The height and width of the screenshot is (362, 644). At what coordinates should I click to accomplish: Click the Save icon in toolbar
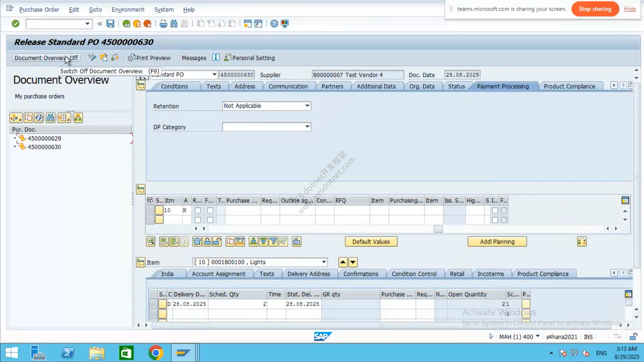click(110, 24)
